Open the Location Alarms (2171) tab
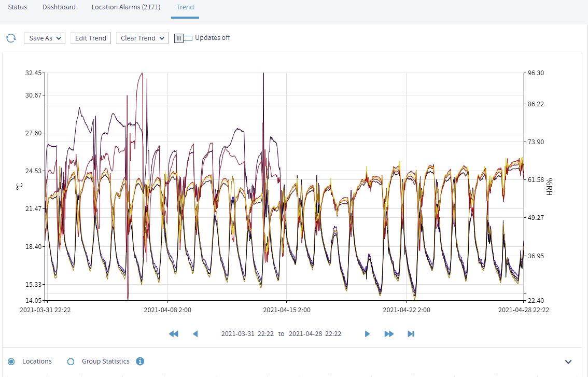The height and width of the screenshot is (377, 588). click(x=126, y=7)
